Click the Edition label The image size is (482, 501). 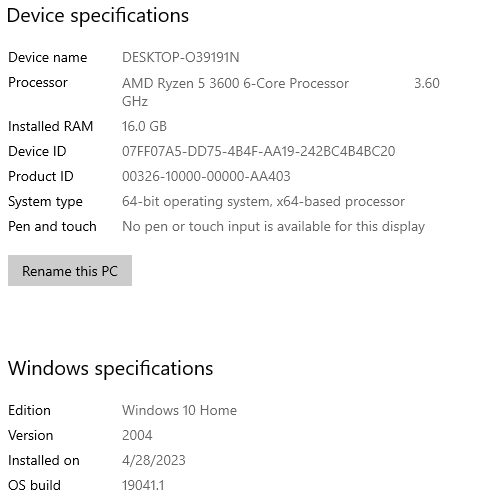coord(29,410)
